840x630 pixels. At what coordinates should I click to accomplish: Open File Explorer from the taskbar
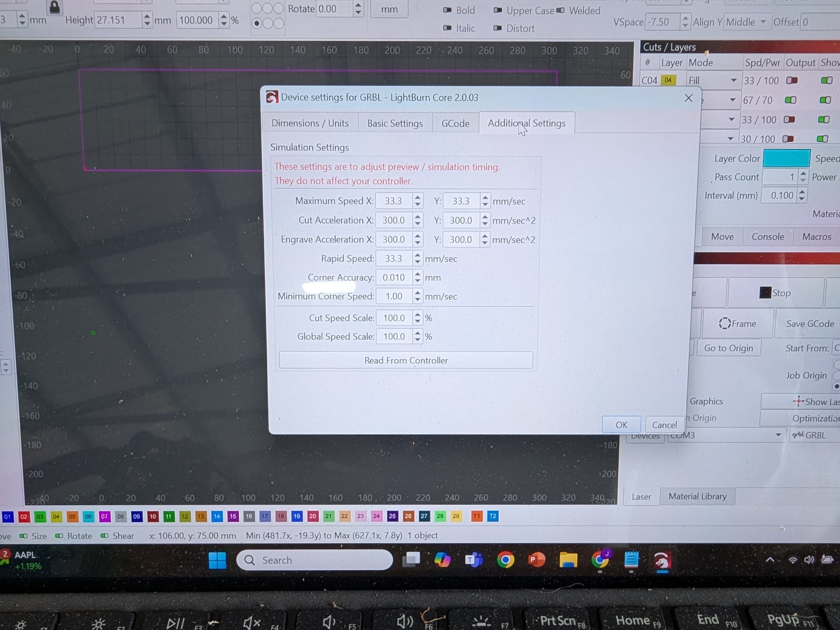pyautogui.click(x=568, y=560)
